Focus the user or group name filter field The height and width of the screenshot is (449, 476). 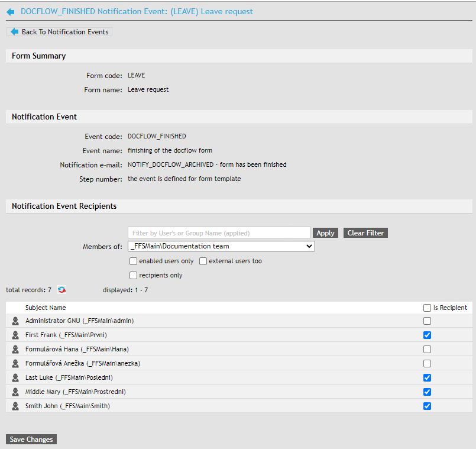pyautogui.click(x=219, y=233)
